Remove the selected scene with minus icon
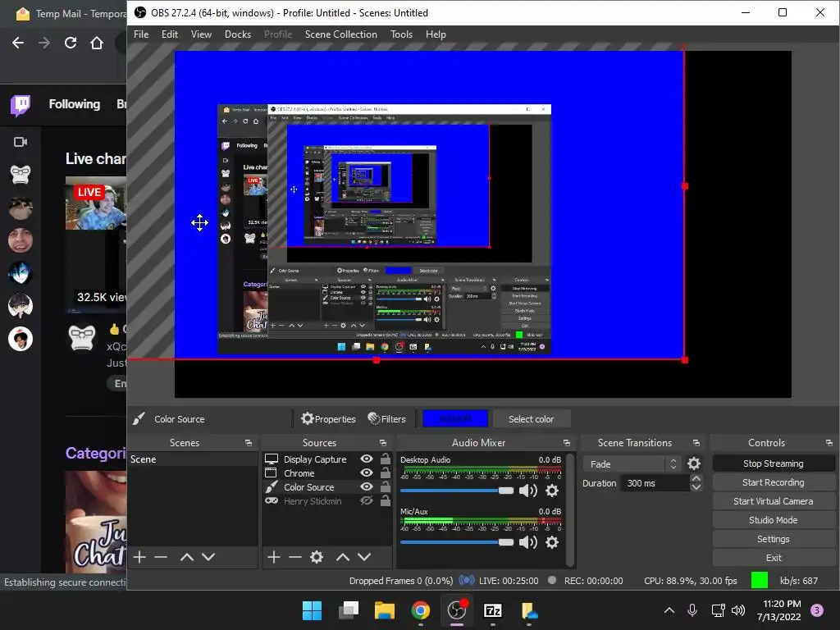This screenshot has width=840, height=630. pos(161,557)
